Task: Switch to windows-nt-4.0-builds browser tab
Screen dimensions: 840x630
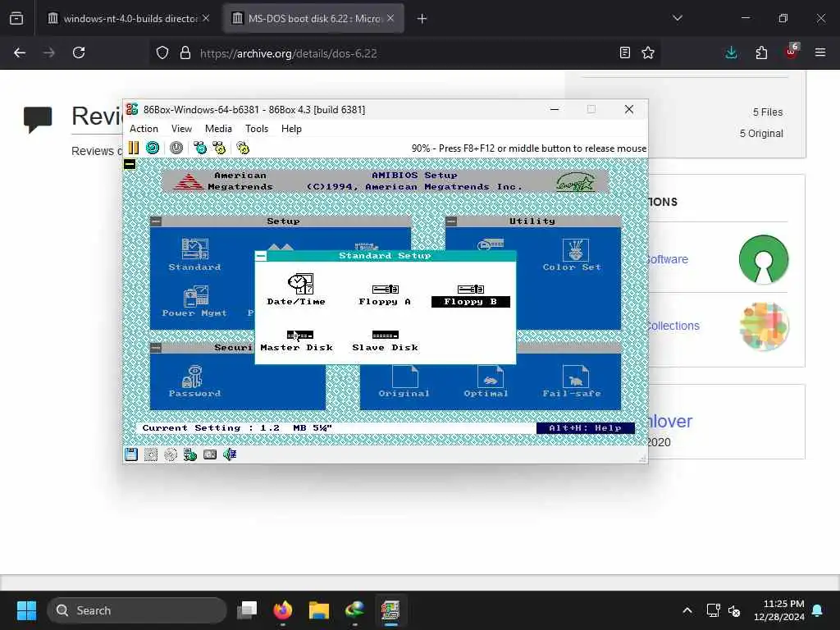Action: (129, 18)
